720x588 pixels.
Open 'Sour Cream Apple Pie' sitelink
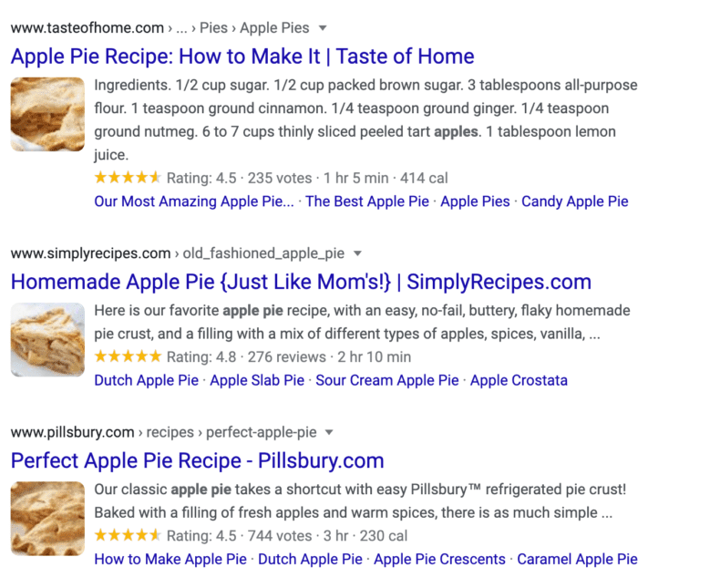[387, 380]
